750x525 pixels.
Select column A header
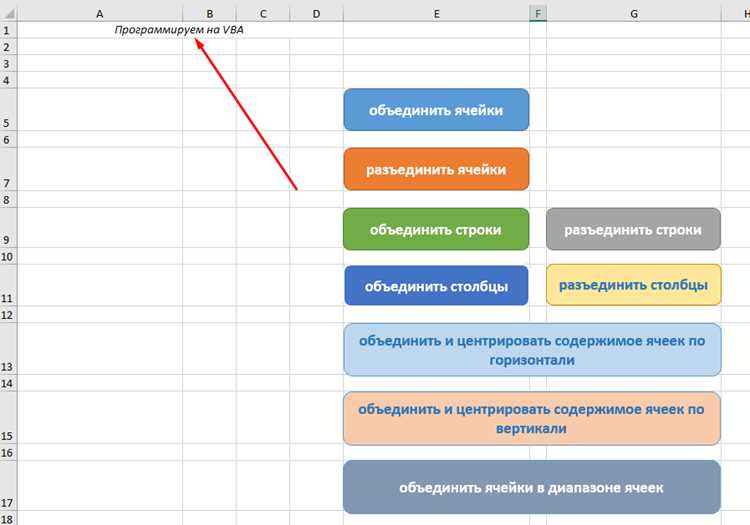(x=99, y=14)
